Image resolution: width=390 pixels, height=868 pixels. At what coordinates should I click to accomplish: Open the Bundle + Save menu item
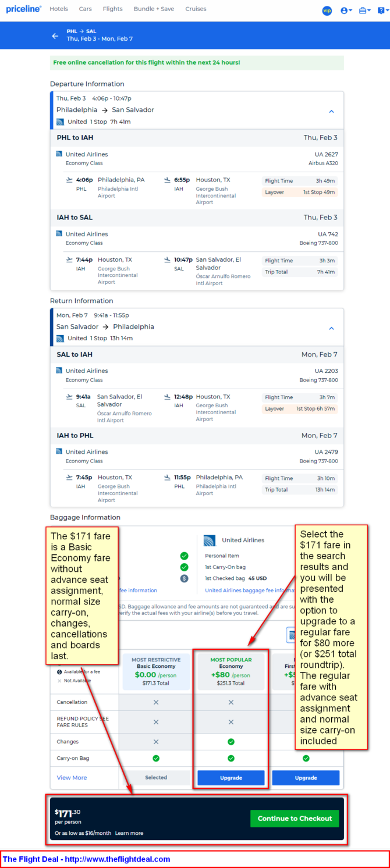[154, 9]
